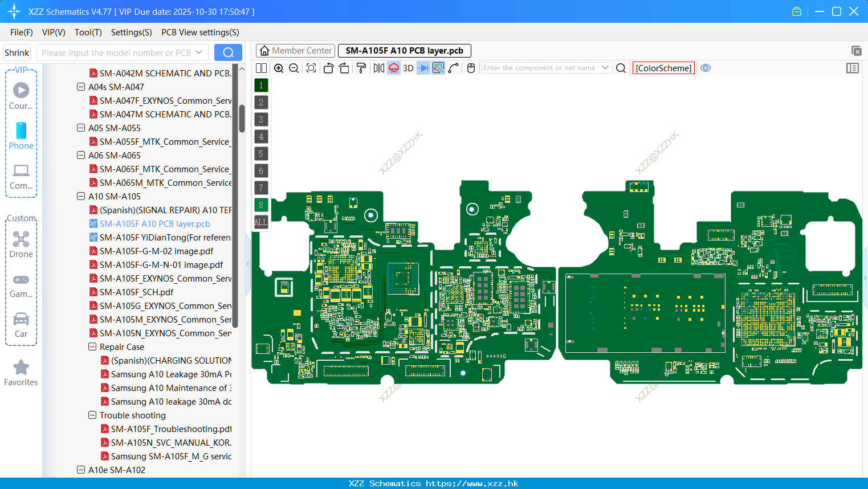Open the VIP(V) menu
The height and width of the screenshot is (489, 868).
tap(54, 32)
